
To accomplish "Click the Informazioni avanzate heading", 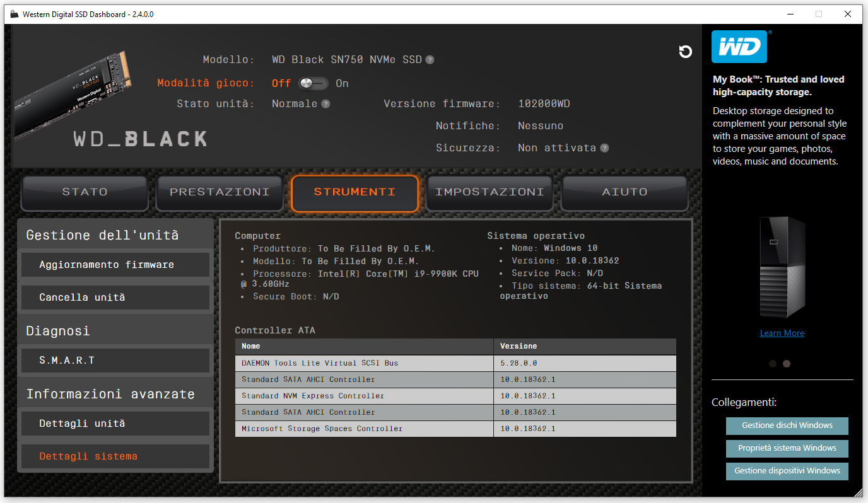I will point(110,394).
